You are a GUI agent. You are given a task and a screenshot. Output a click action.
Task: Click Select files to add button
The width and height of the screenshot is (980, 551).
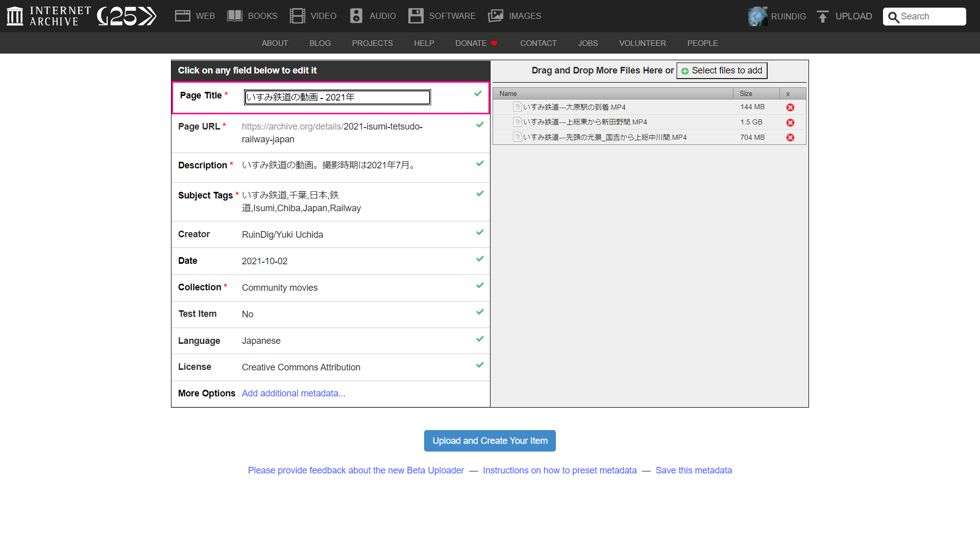(722, 70)
